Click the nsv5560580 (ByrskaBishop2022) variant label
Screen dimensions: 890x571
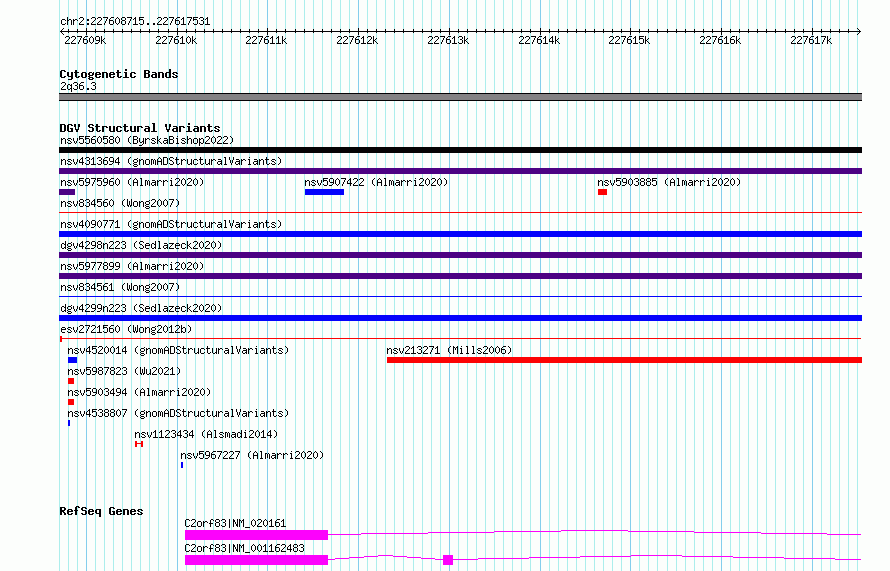147,140
